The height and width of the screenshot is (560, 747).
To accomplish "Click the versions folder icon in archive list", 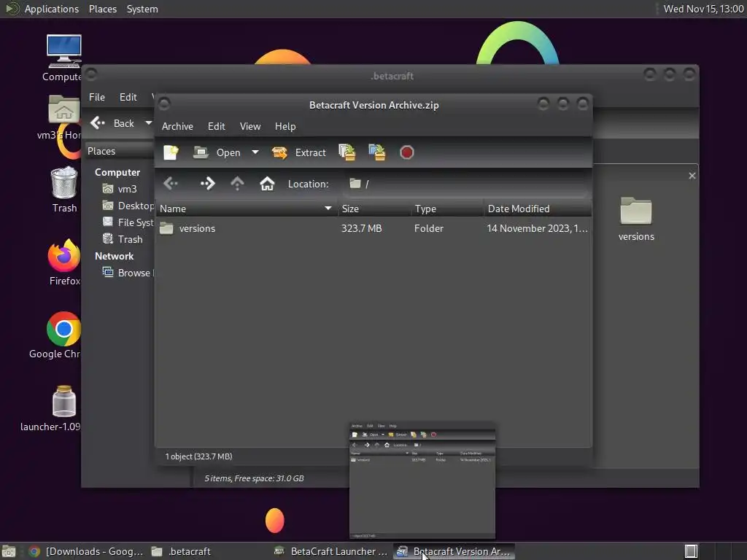I will tap(166, 228).
